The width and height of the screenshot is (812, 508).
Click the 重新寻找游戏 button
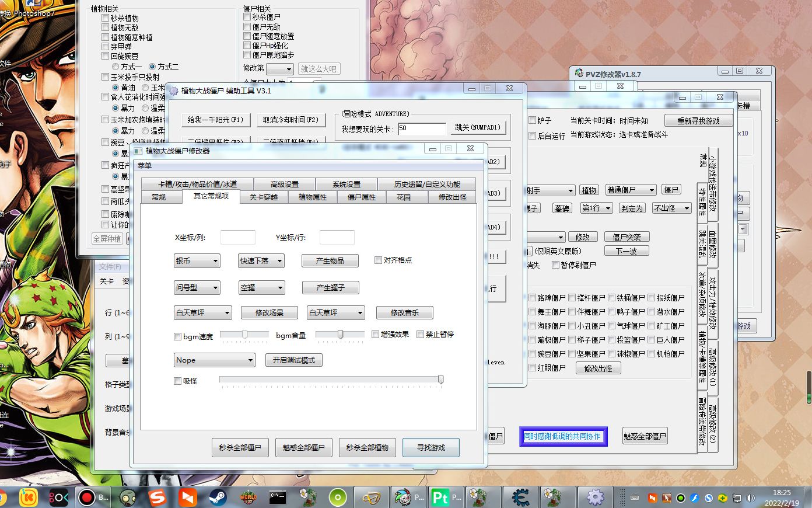tap(699, 120)
